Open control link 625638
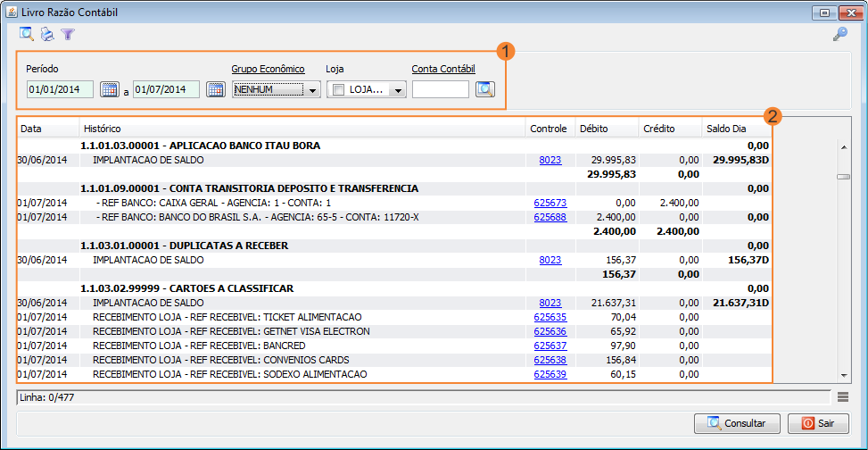 coord(550,360)
